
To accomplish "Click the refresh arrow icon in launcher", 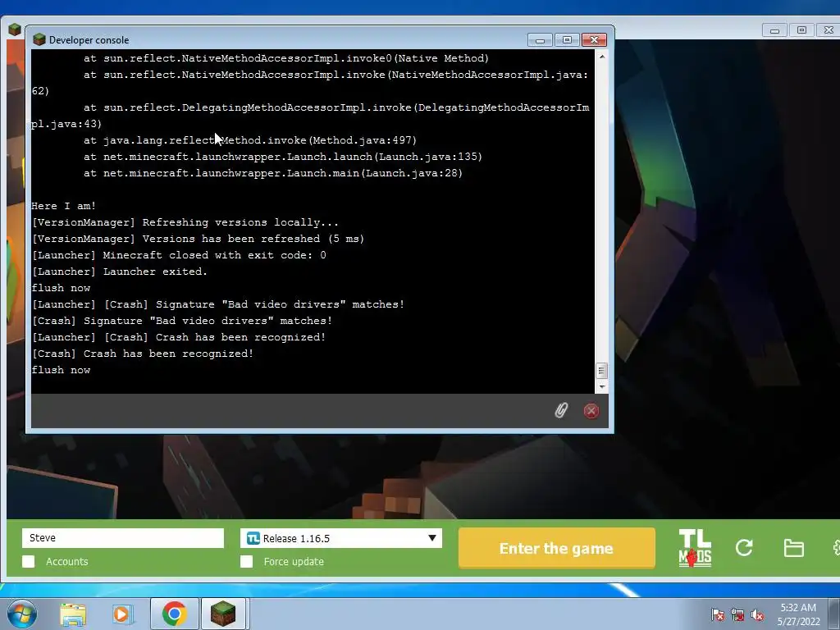I will (744, 547).
